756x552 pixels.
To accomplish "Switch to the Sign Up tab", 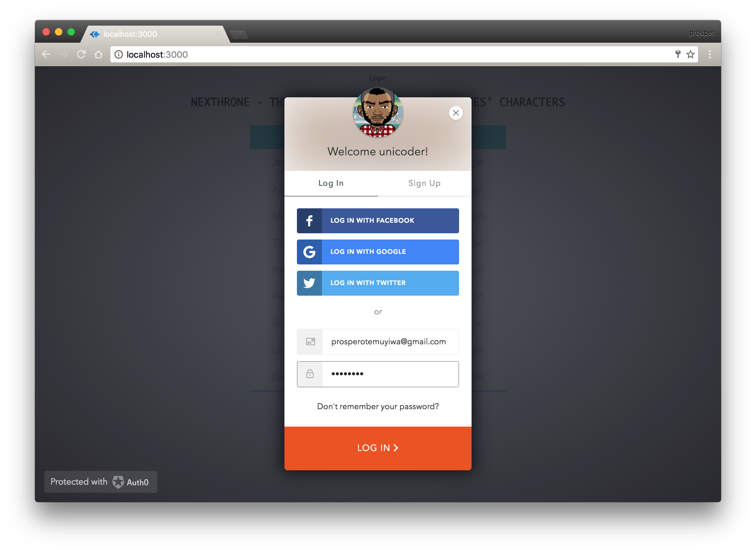I will coord(424,183).
